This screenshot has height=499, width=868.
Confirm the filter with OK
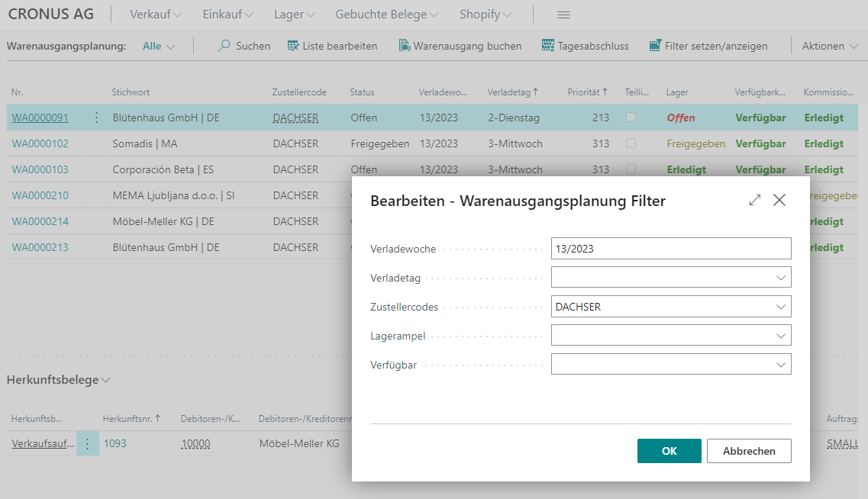pyautogui.click(x=669, y=451)
